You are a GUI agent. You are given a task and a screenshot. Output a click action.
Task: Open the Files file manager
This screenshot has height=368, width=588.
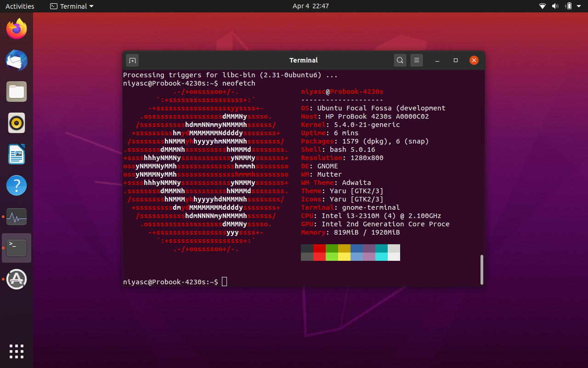click(17, 92)
